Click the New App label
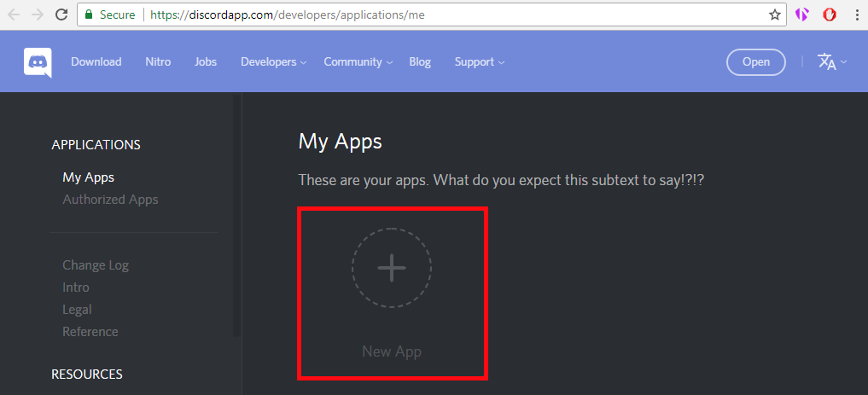The image size is (868, 395). coord(392,351)
